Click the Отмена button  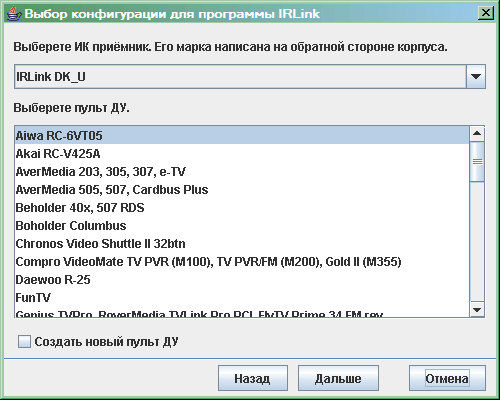point(447,378)
